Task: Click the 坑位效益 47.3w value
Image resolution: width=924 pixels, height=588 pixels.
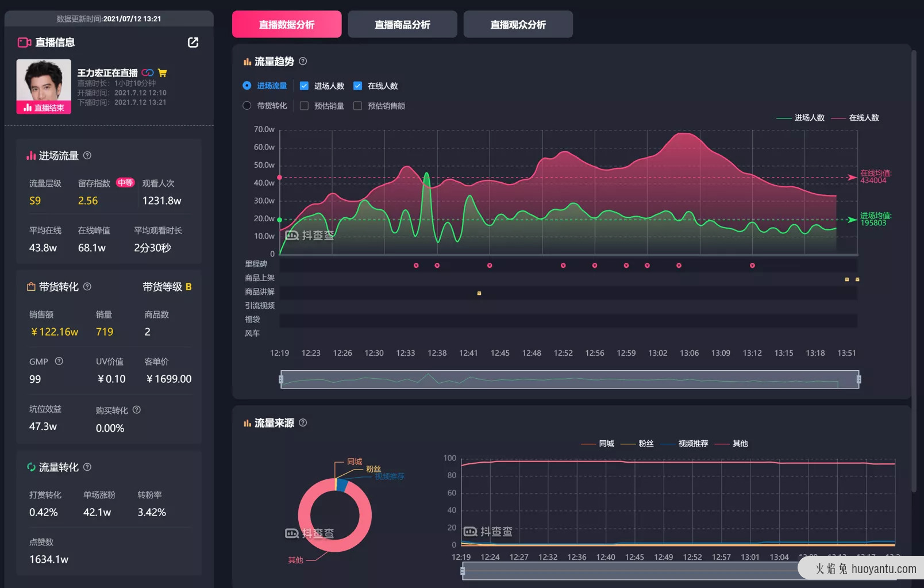Action: 43,426
